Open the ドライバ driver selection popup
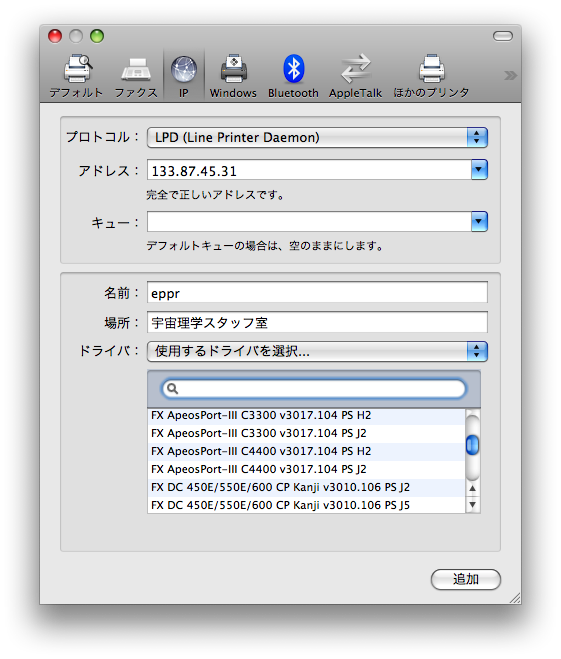This screenshot has height=659, width=561. 317,351
